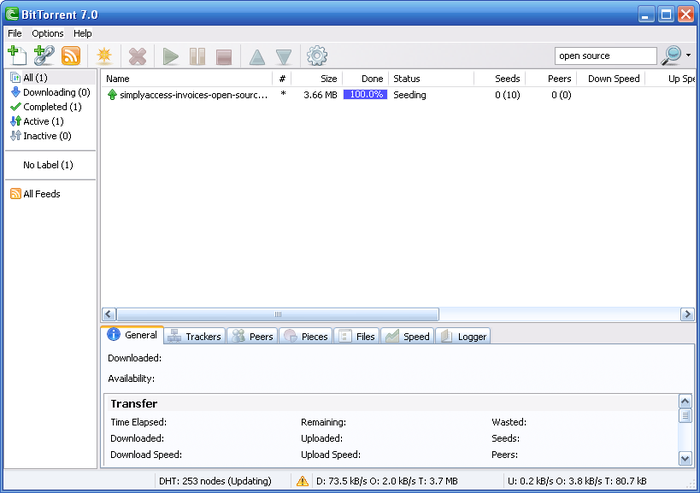
Task: Click the Seeding status cell
Action: coord(410,95)
